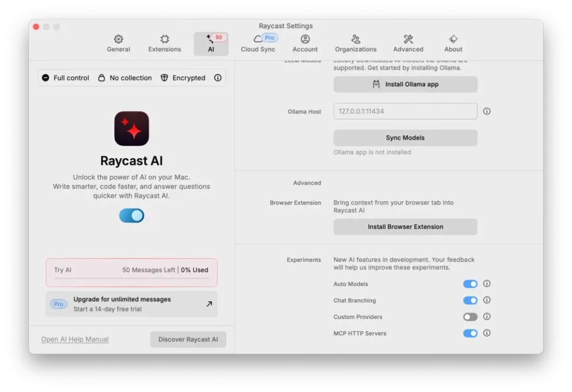Click the '50 Messages Left' text
572x392 pixels.
(149, 270)
